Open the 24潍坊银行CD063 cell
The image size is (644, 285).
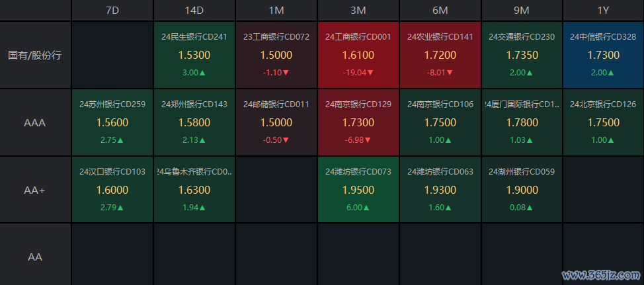tap(440, 190)
